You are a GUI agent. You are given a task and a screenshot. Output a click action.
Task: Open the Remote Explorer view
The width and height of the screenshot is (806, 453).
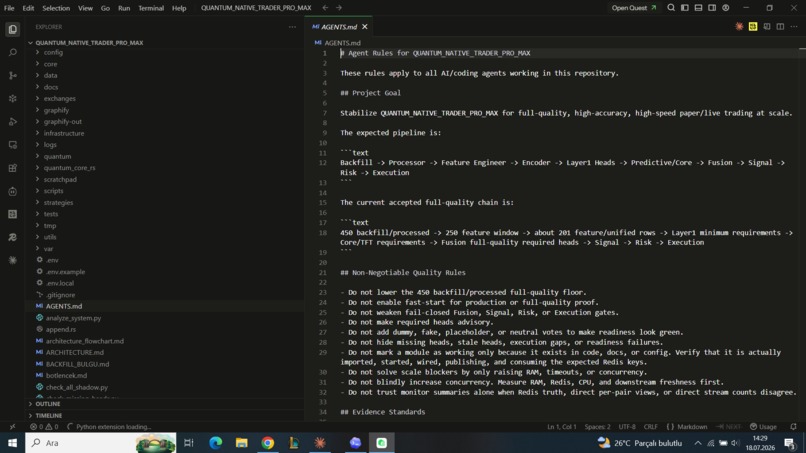pyautogui.click(x=13, y=145)
